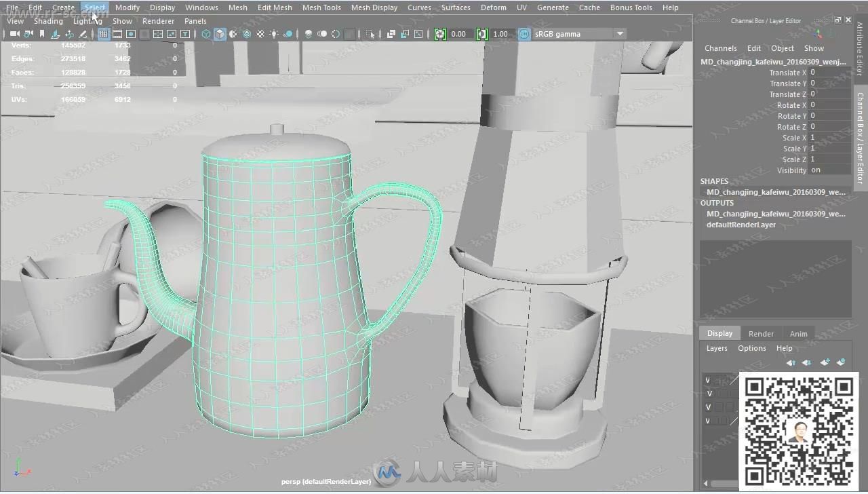Toggle the X-Ray Joints icon
The width and height of the screenshot is (868, 494).
418,34
